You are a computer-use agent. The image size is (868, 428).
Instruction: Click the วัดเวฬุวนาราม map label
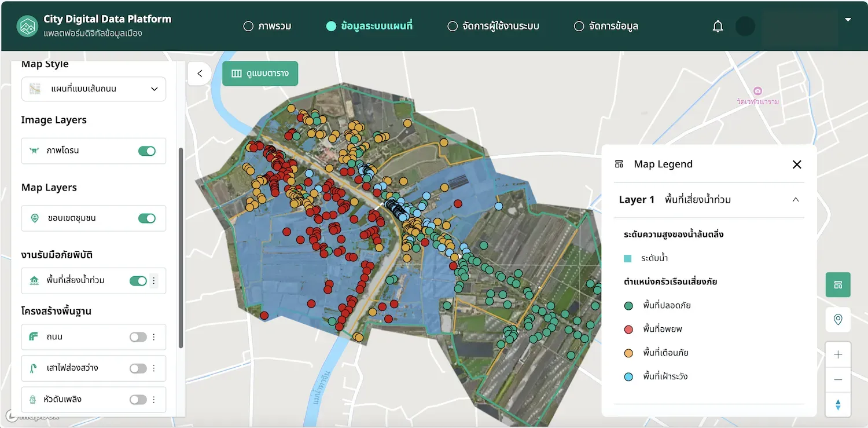pos(757,102)
